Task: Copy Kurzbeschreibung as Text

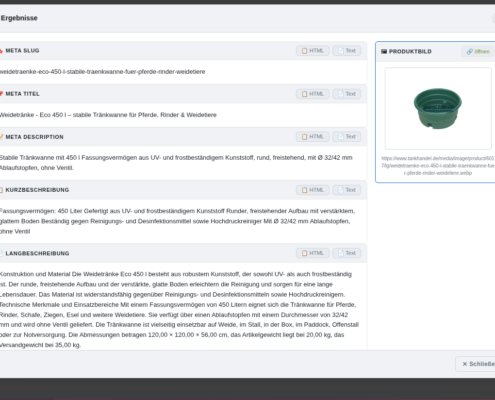Action: [x=347, y=190]
